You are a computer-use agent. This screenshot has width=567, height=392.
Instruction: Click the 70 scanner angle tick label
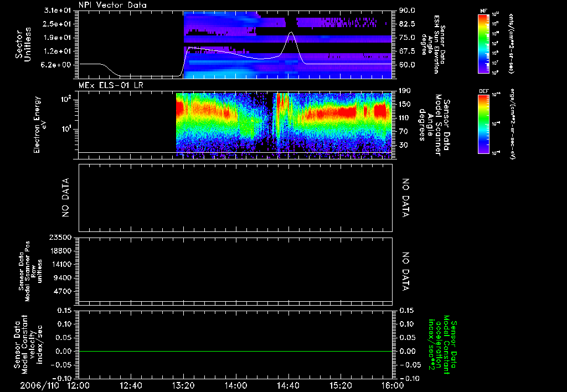point(404,132)
